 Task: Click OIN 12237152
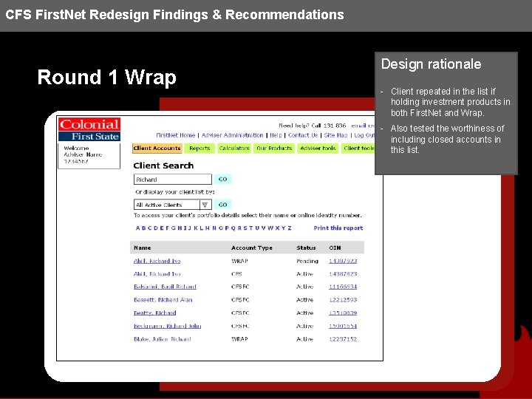point(343,339)
